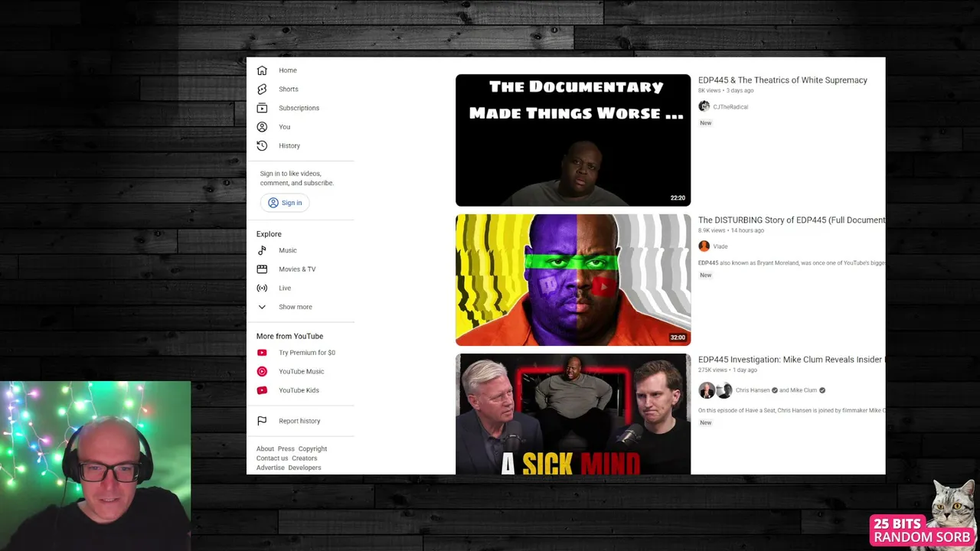The width and height of the screenshot is (980, 551).
Task: Click the Live label under Explore
Action: coord(285,288)
